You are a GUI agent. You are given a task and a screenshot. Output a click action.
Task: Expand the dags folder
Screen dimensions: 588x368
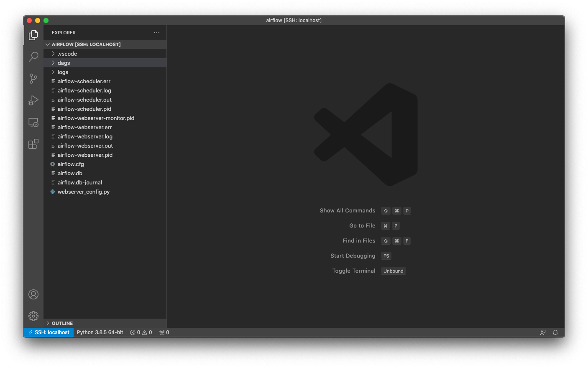(105, 63)
